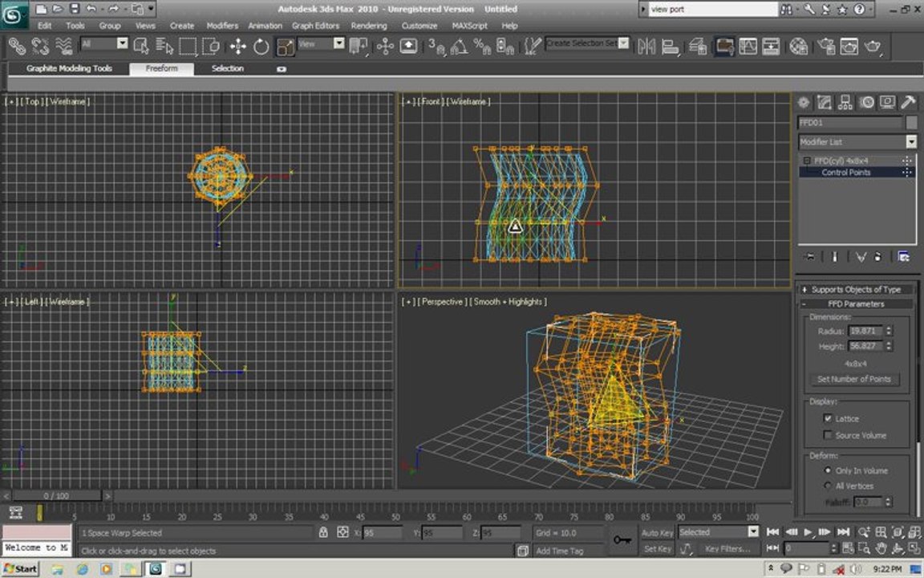The width and height of the screenshot is (924, 578).
Task: Click the Auto Key button
Action: [656, 532]
